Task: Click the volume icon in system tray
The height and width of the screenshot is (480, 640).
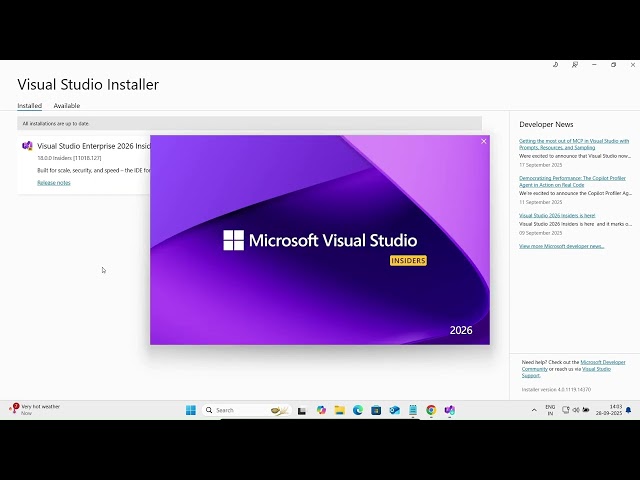Action: 576,410
